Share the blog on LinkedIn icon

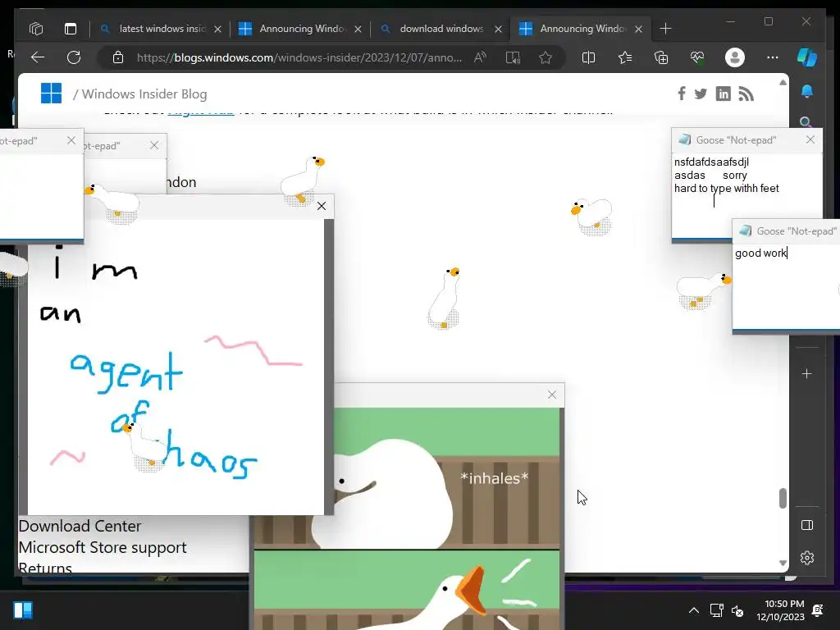click(x=723, y=94)
